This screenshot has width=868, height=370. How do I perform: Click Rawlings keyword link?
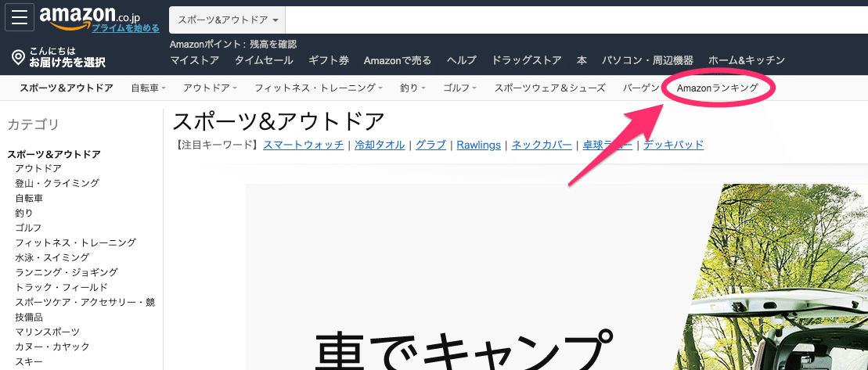(479, 145)
